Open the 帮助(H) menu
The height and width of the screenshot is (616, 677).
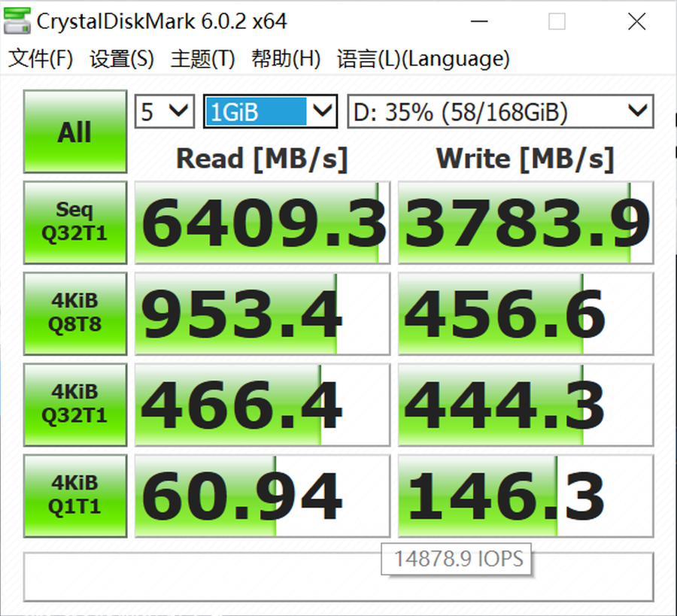[x=286, y=59]
